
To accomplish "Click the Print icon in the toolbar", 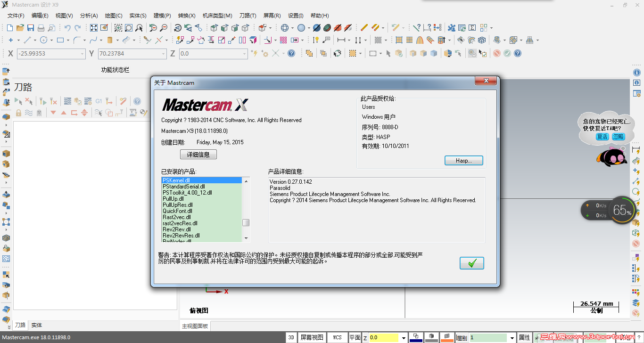I will (x=41, y=28).
